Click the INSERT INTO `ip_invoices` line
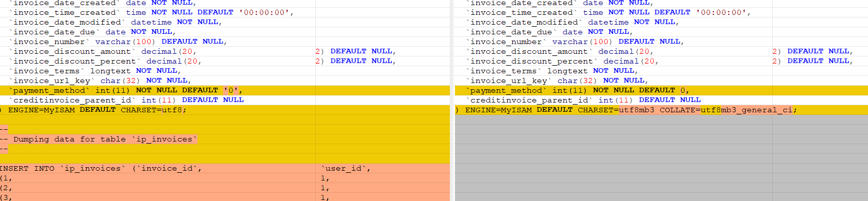The height and width of the screenshot is (201, 868). [225, 168]
